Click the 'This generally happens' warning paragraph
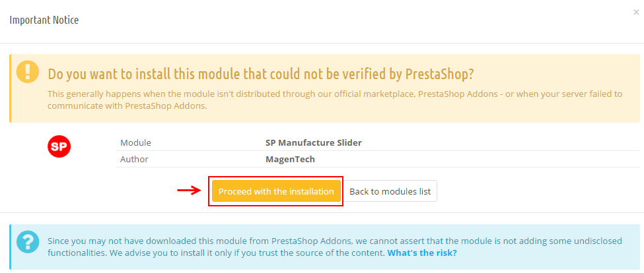 [335, 100]
